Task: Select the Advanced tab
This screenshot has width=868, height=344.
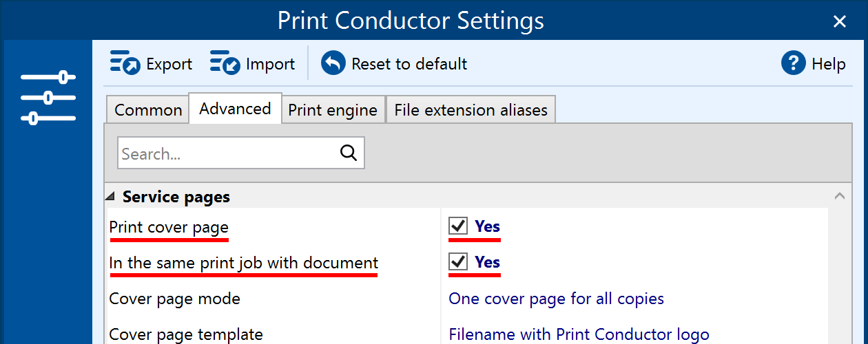Action: pos(235,109)
